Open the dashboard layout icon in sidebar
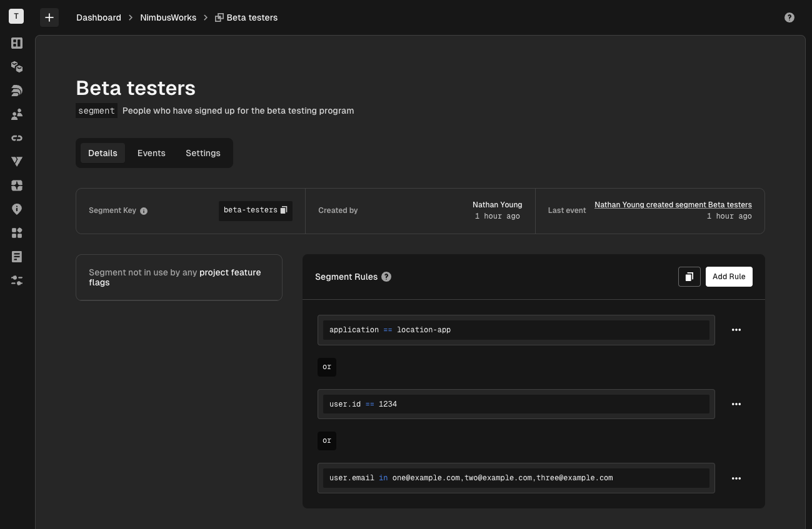Screen dimensions: 812x529 (x=17, y=43)
